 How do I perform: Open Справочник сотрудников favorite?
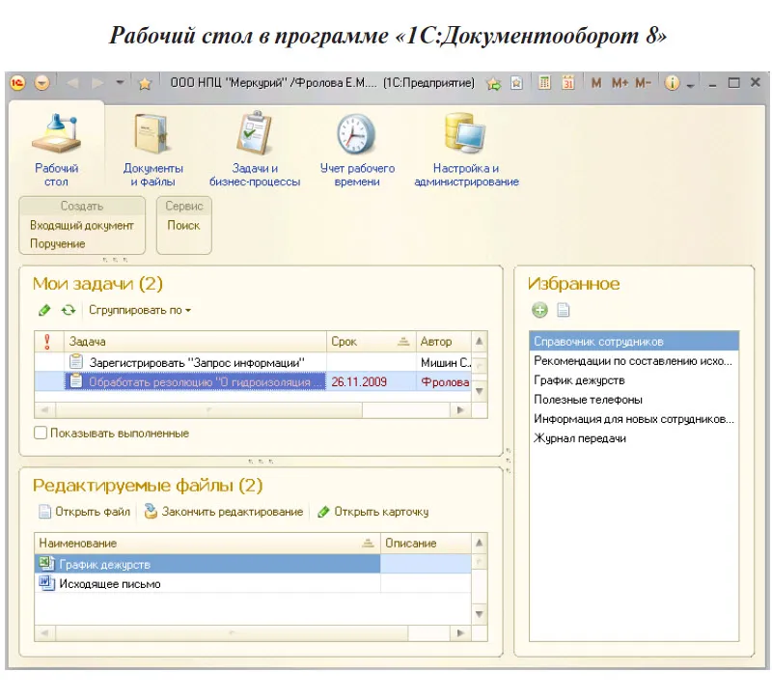[634, 342]
